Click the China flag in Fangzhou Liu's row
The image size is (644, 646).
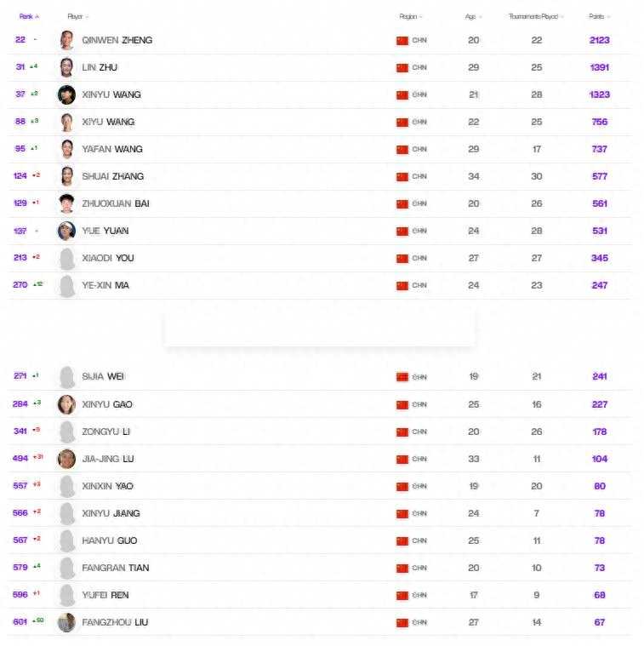click(x=402, y=622)
